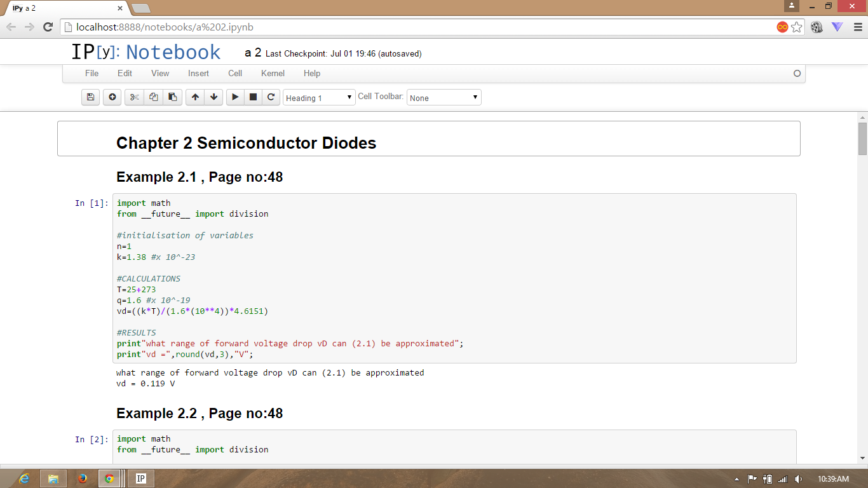This screenshot has height=488, width=868.
Task: Expand the Cell Toolbar None dropdown
Action: [x=444, y=98]
